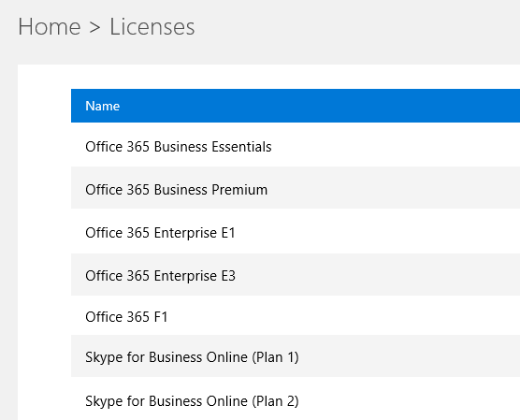Screen dimensions: 520x420
Task: Click blank space in Enterprise E1 row
Action: pos(378,233)
